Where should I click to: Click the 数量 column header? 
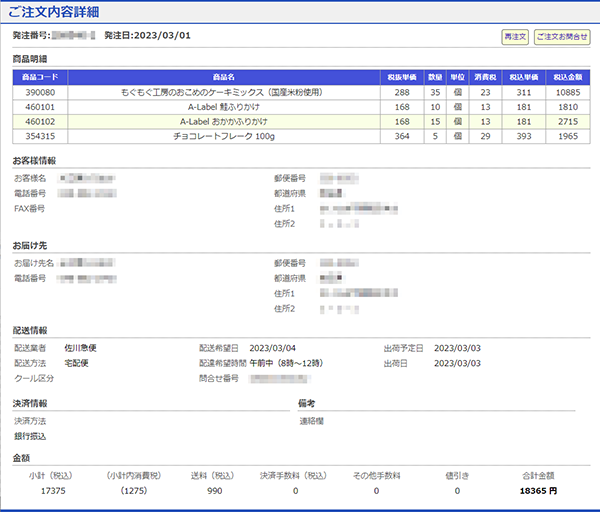pyautogui.click(x=435, y=76)
